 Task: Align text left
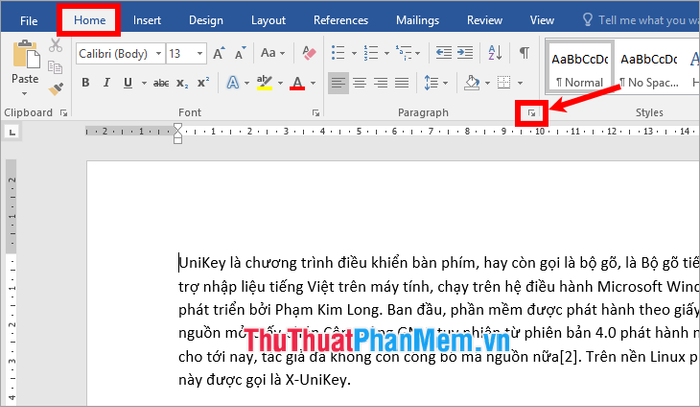(x=338, y=83)
